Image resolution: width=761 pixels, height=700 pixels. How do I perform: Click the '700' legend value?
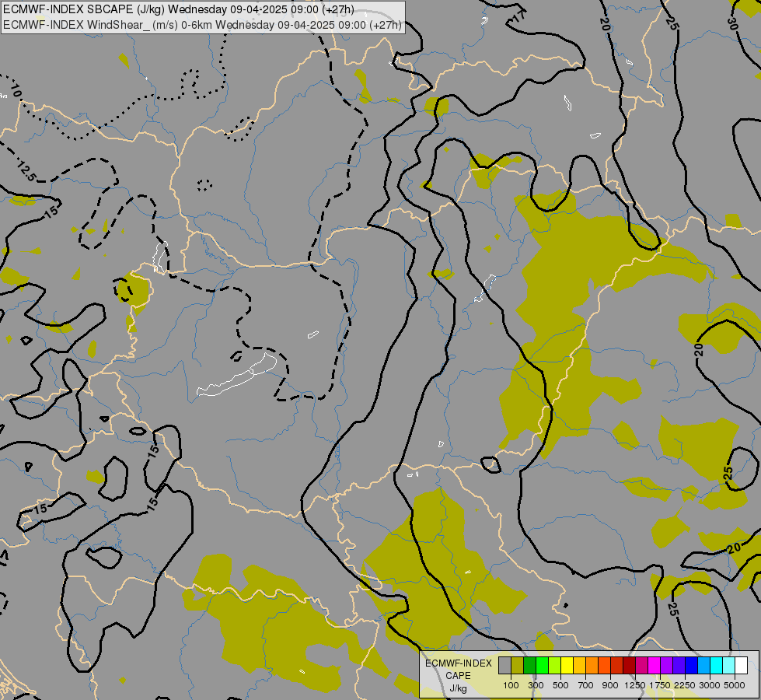[586, 685]
